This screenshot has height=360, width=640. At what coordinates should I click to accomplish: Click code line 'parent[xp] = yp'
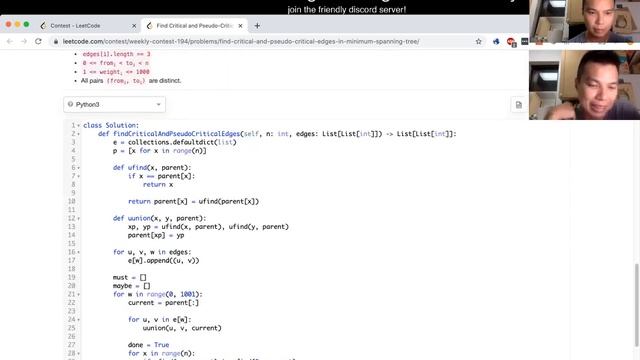(x=156, y=235)
